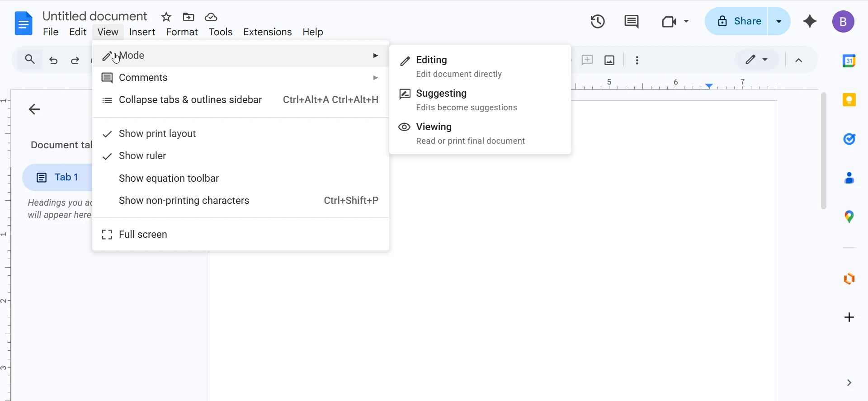Screen dimensions: 868x401
Task: Toggle Show print layout option
Action: click(157, 134)
